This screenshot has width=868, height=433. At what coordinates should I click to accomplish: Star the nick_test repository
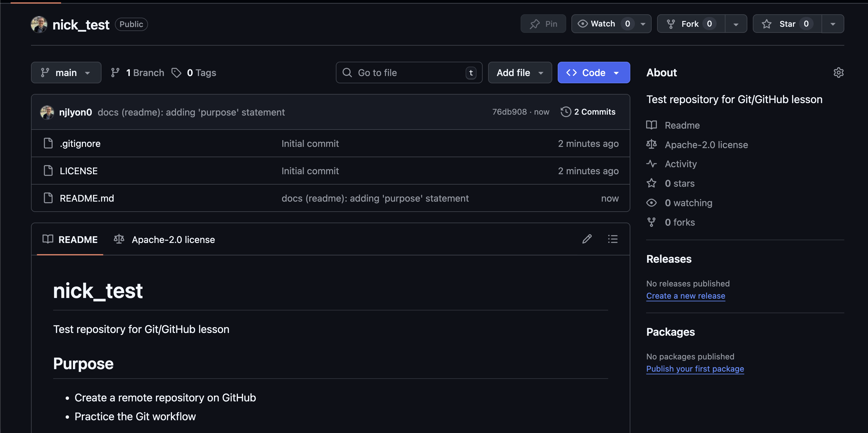point(787,24)
